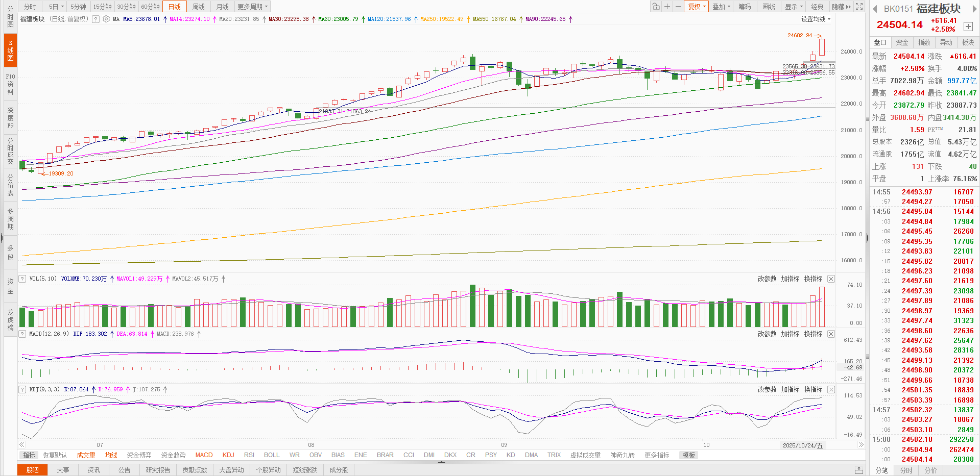This screenshot has height=476, width=980.
Task: Toggle the 成交量 volume indicator
Action: click(86, 455)
